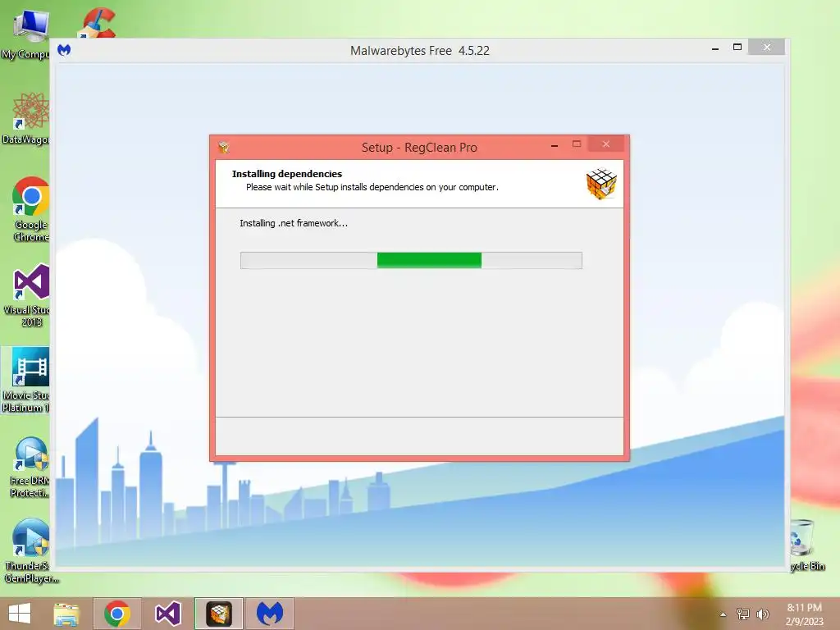Switch to Malwarebytes in the taskbar

(x=269, y=614)
